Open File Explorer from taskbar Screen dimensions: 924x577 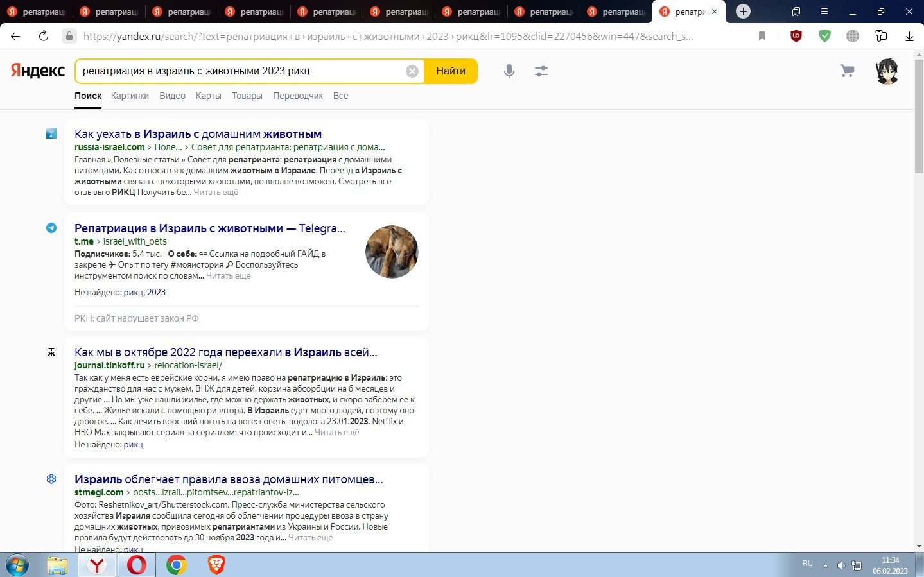coord(57,565)
